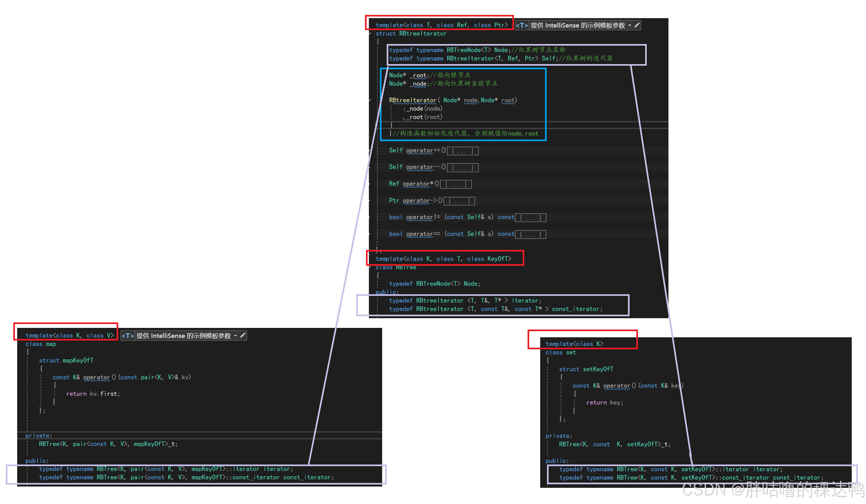The width and height of the screenshot is (866, 504).
Task: Open IntelliSense template dropdown arrow above RBtreeIterator
Action: click(x=630, y=26)
